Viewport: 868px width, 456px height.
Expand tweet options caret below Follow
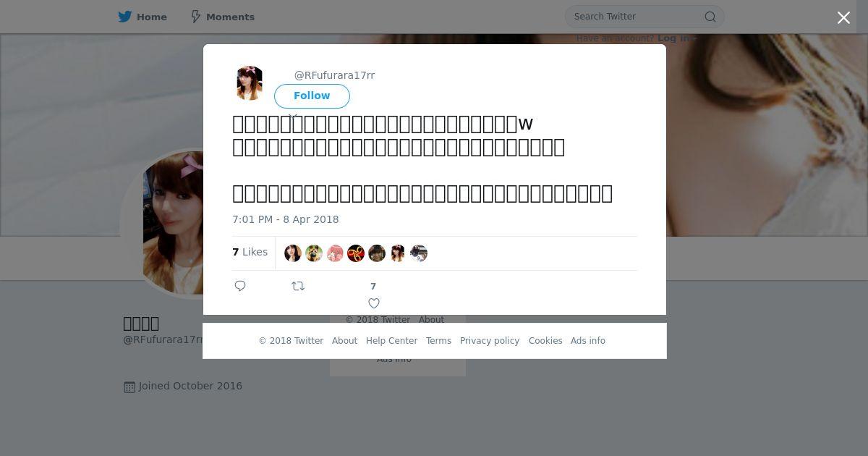tap(293, 116)
